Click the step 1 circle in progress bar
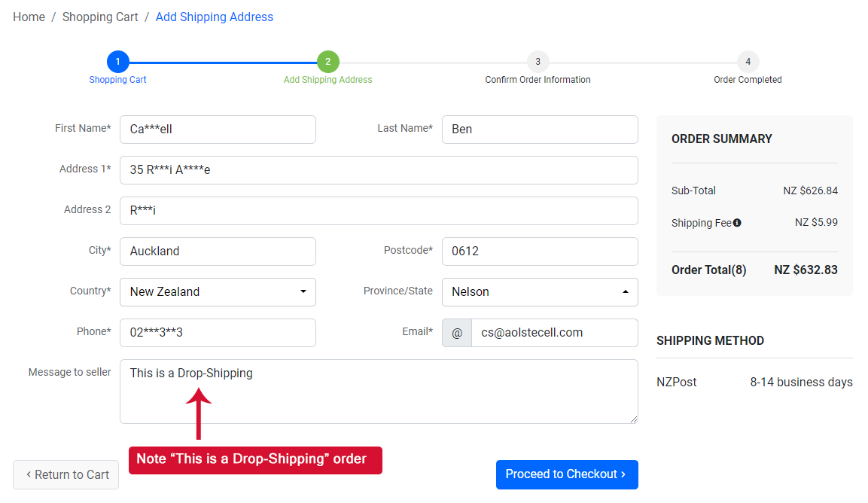The image size is (868, 503). click(x=117, y=62)
